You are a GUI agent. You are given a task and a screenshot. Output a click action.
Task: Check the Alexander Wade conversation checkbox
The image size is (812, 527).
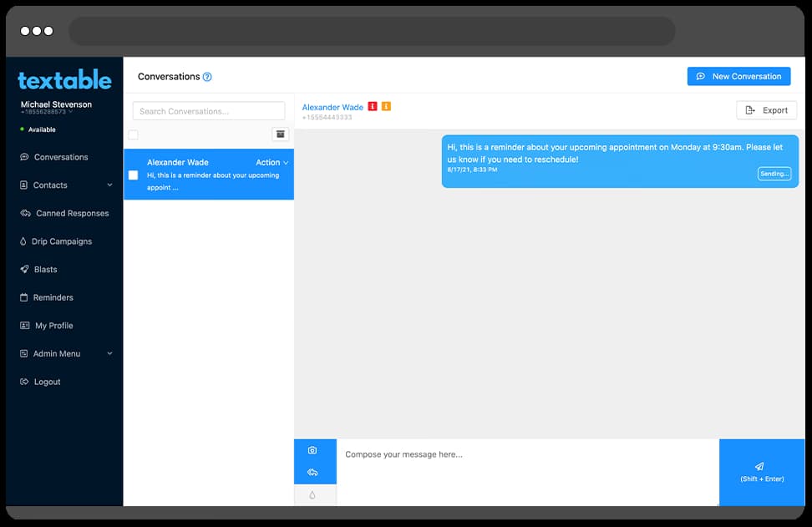[x=133, y=175]
